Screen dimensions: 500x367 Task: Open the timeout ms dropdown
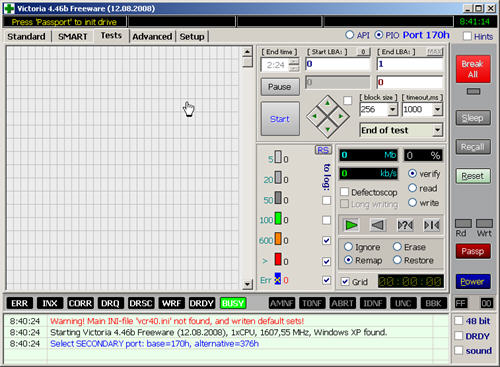(437, 109)
